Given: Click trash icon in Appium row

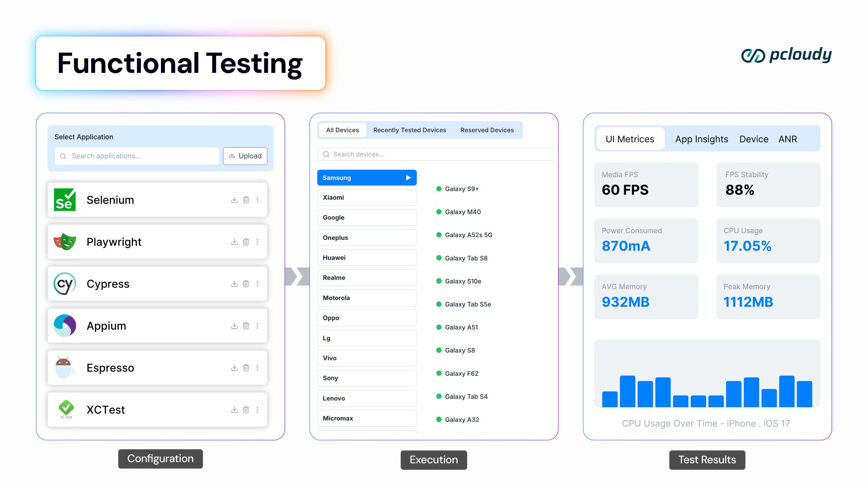Looking at the screenshot, I should [x=246, y=326].
